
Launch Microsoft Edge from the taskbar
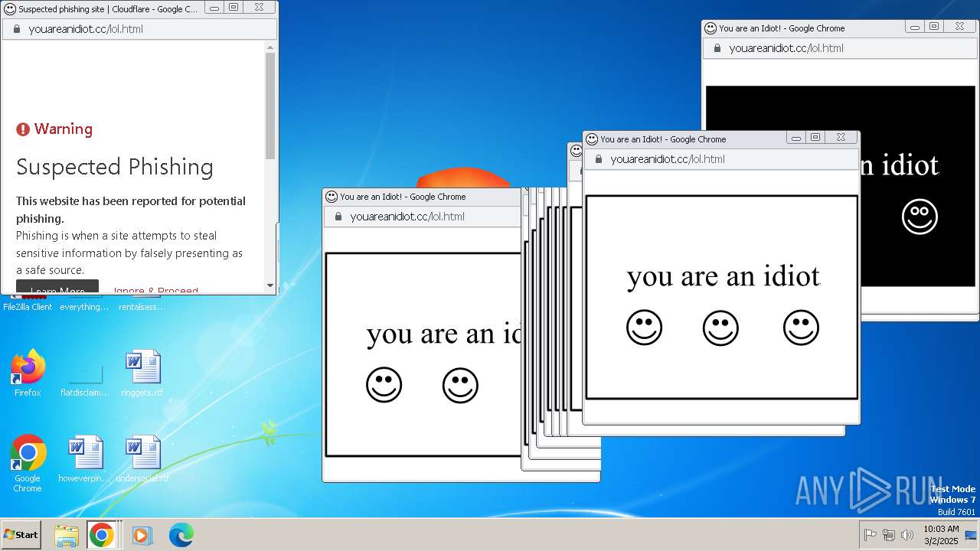(181, 535)
